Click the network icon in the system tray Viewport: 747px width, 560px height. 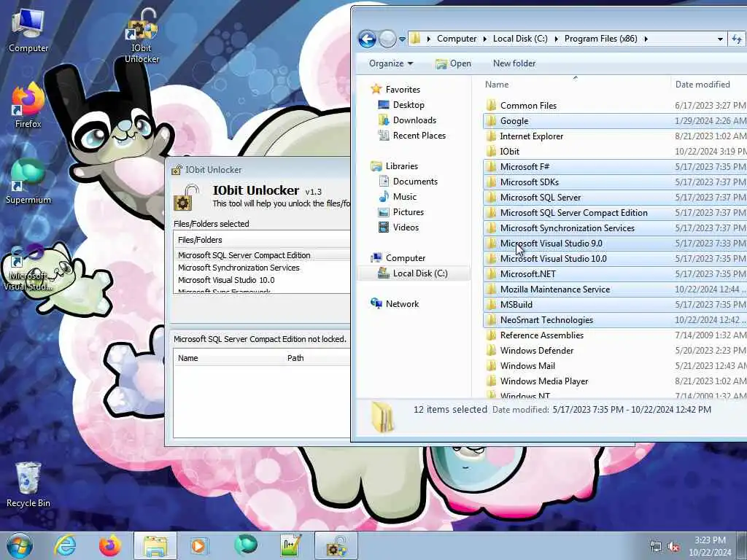[x=656, y=547]
